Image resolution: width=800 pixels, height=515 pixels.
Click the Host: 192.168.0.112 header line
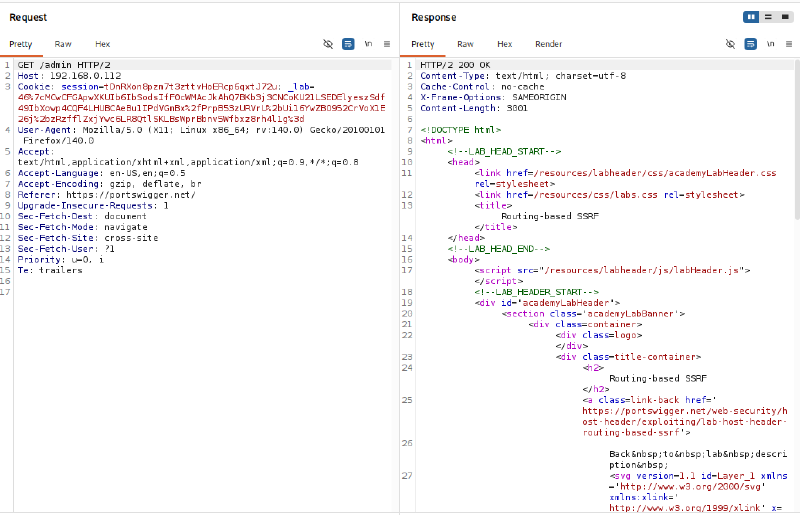click(x=69, y=76)
